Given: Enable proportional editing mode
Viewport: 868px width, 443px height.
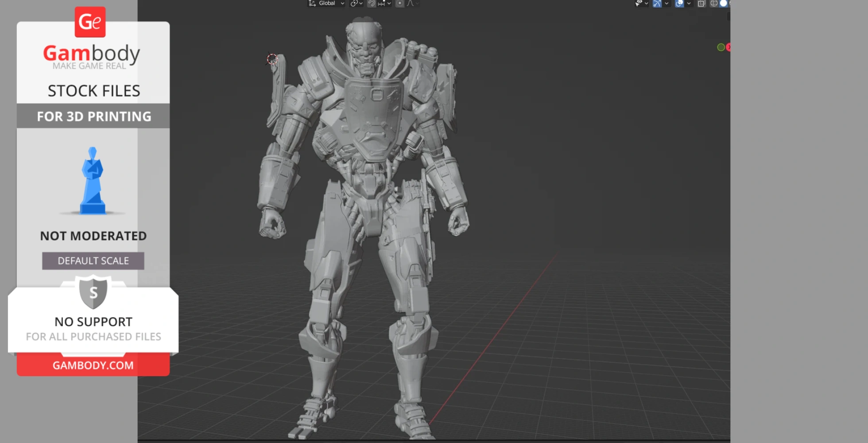Looking at the screenshot, I should coord(400,3).
